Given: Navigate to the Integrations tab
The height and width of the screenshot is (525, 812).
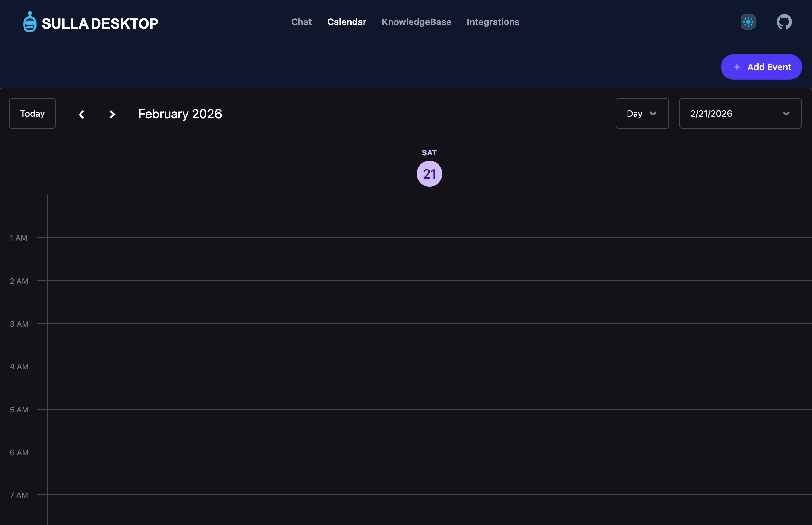Looking at the screenshot, I should 493,22.
